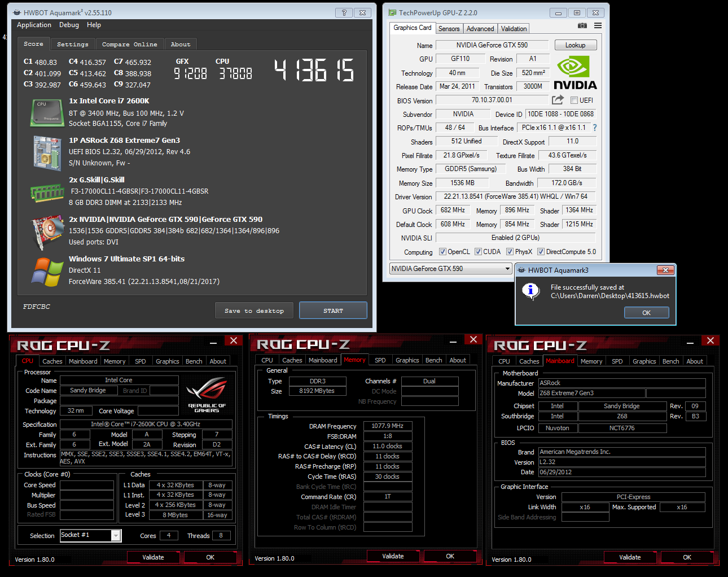Switch to Compare Online tab
728x577 pixels.
pos(130,44)
